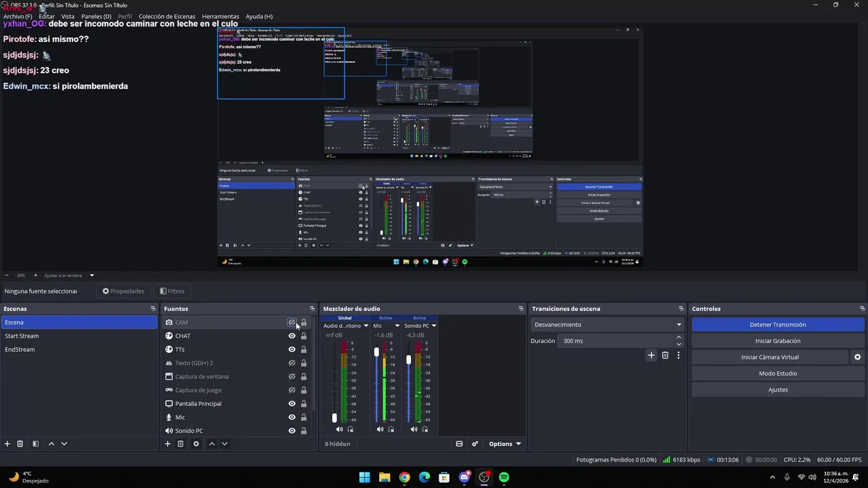The image size is (868, 488).
Task: Adjust Sonido PC volume fader
Action: click(x=408, y=360)
